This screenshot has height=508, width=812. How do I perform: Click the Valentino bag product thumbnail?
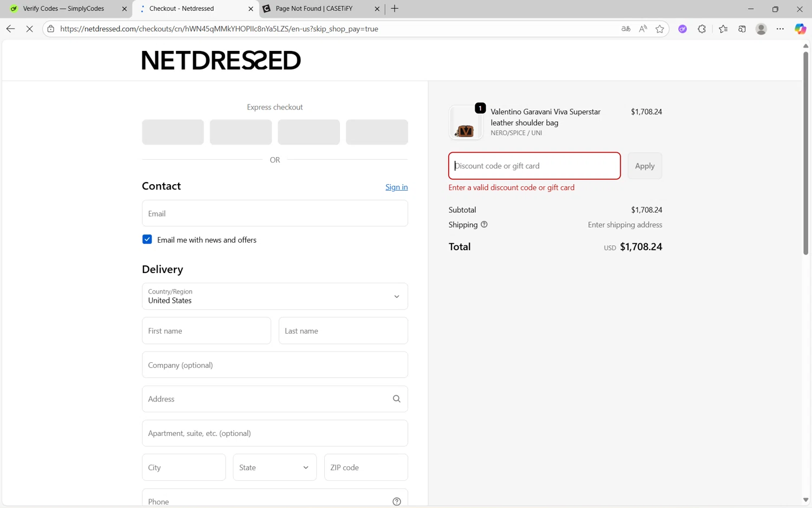coord(466,122)
